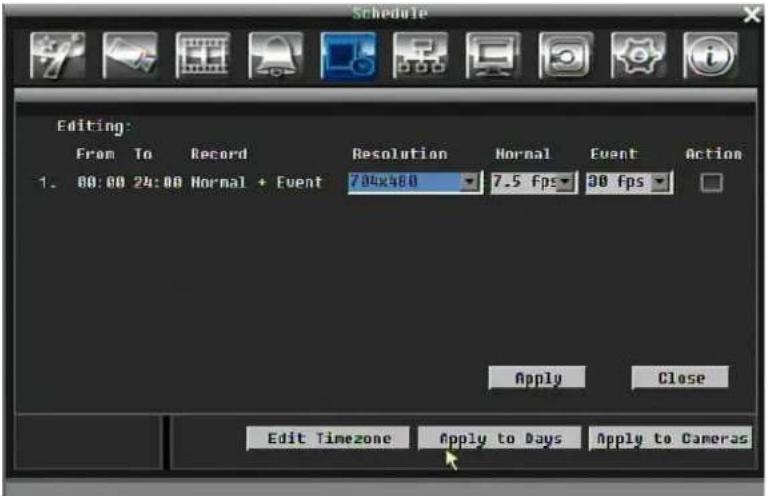This screenshot has width=768, height=496.
Task: Click Edit Timezone button
Action: click(x=328, y=438)
